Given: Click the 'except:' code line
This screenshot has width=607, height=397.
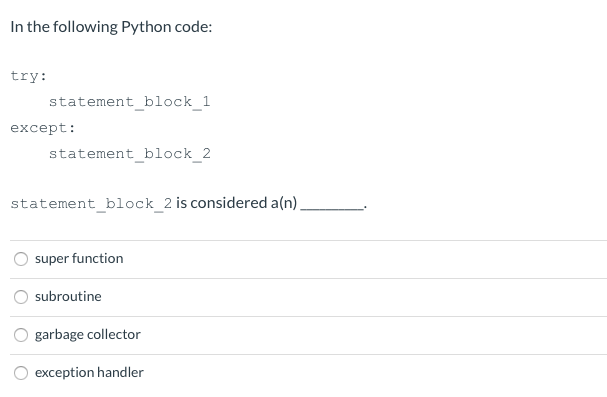Looking at the screenshot, I should [x=43, y=128].
